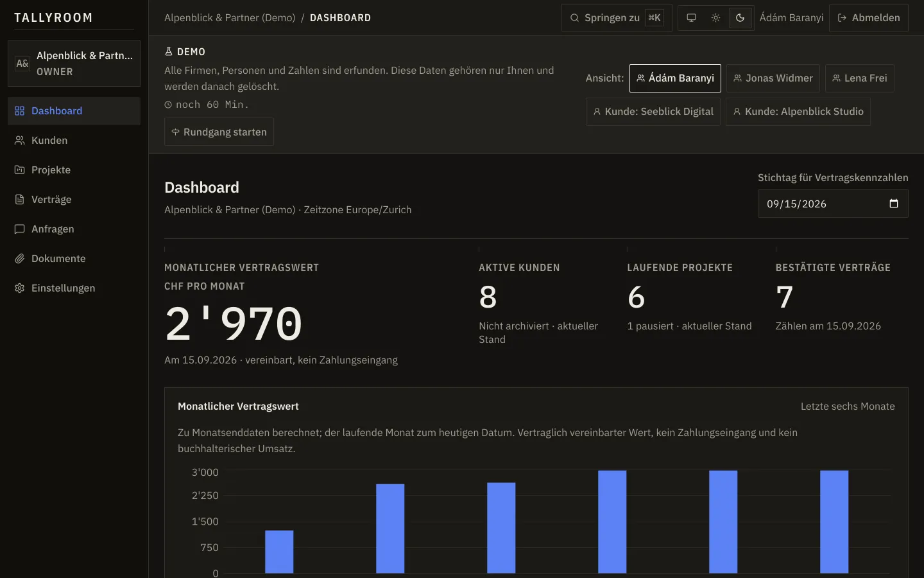The width and height of the screenshot is (924, 578).
Task: Click the Stichtag date input field
Action: (x=833, y=204)
